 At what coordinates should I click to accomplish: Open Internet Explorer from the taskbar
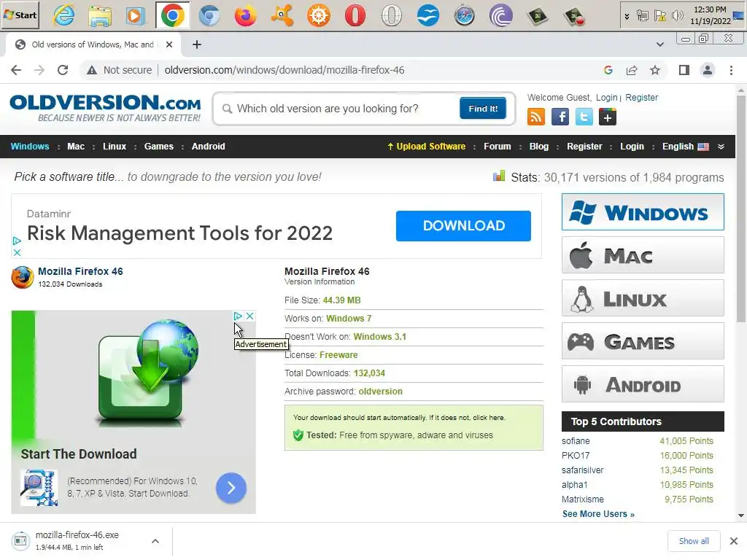click(x=64, y=16)
